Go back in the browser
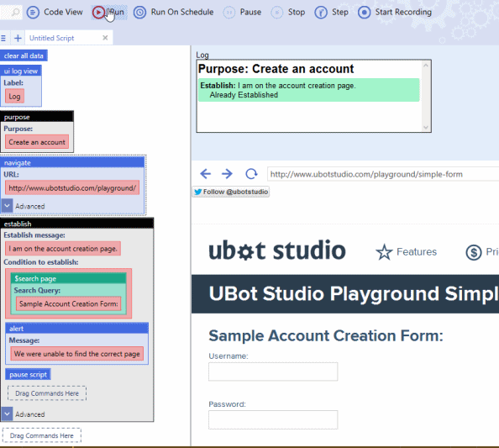 coord(206,174)
